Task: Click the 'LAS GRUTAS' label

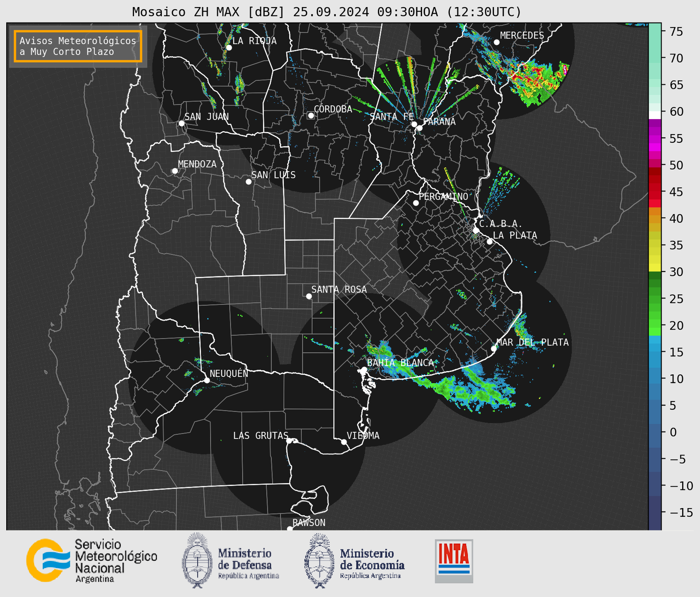Action: pos(261,436)
